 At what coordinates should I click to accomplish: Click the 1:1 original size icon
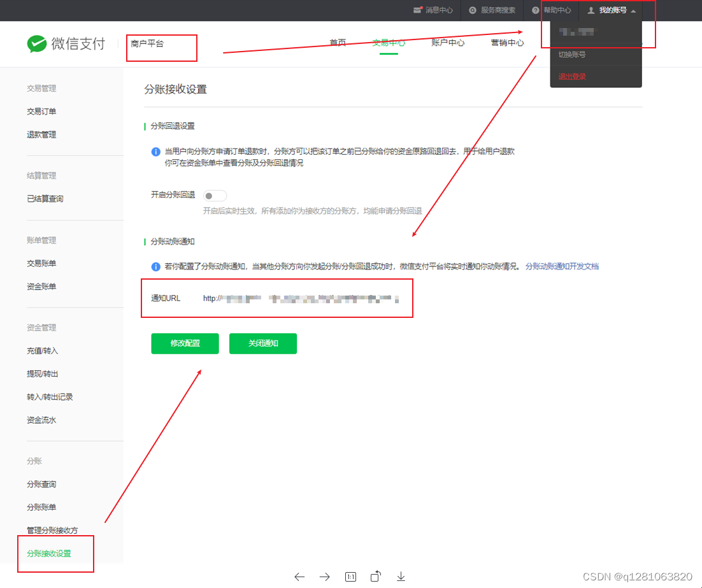(350, 577)
